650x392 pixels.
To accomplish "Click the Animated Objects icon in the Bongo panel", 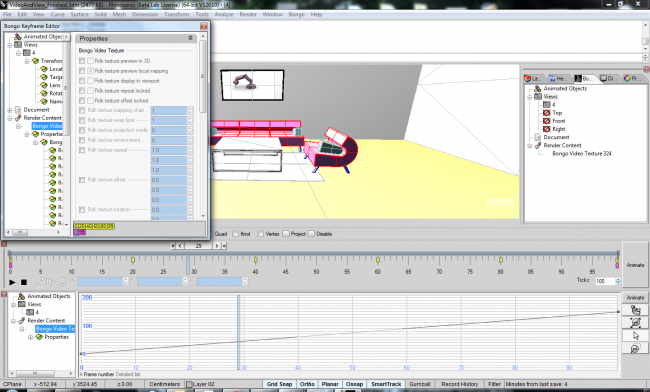I will pyautogui.click(x=538, y=88).
